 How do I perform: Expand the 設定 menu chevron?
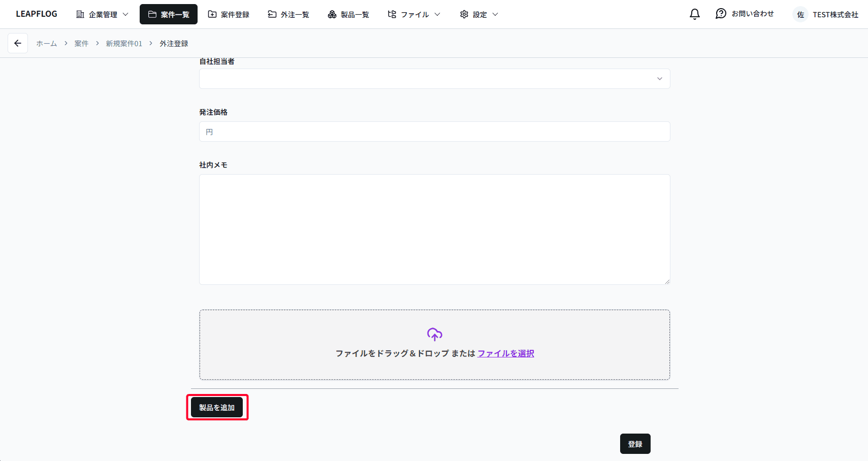point(495,14)
